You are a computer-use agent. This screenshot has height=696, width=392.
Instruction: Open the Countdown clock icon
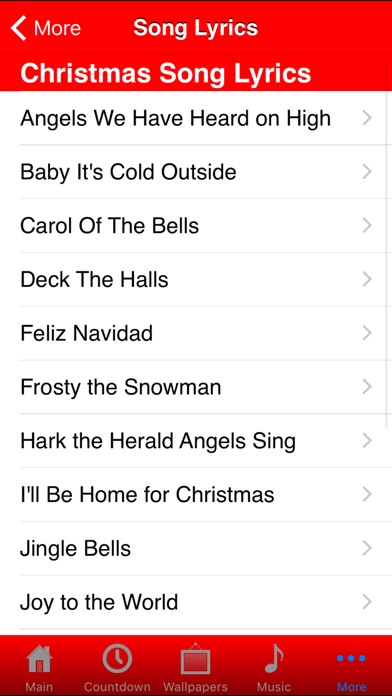(117, 659)
